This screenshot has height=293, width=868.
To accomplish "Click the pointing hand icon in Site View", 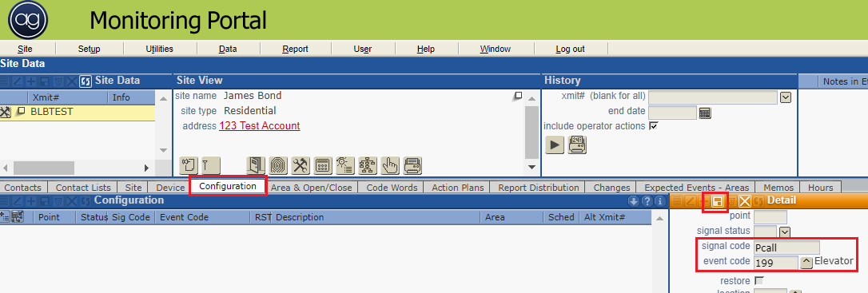I will click(x=390, y=164).
